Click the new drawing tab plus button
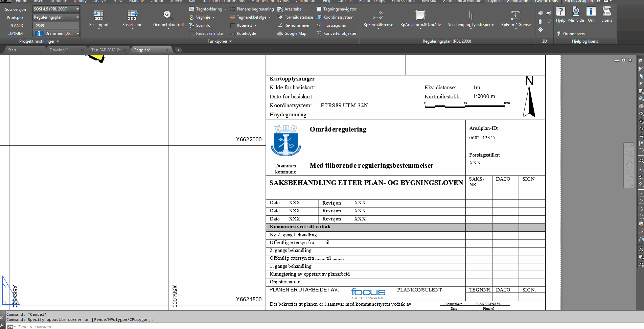Viewport: 644px width, 329px height. pos(179,50)
